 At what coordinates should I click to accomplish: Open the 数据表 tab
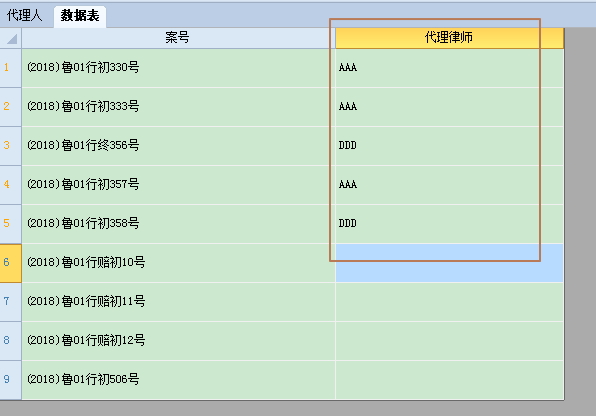tap(80, 16)
